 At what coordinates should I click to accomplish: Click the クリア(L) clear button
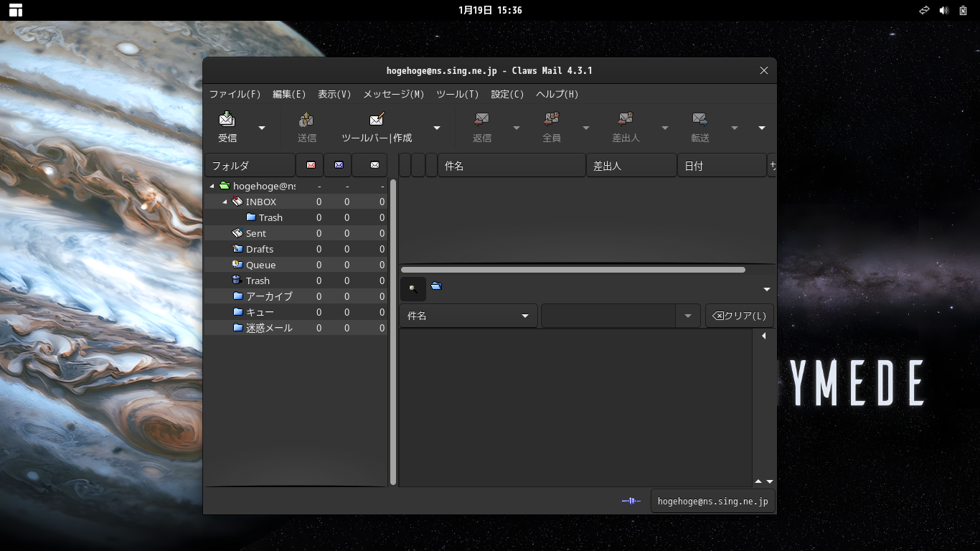point(739,316)
